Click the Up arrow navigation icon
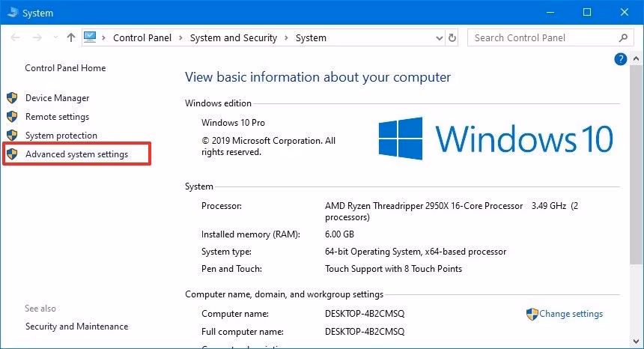Image resolution: width=644 pixels, height=349 pixels. (x=71, y=37)
